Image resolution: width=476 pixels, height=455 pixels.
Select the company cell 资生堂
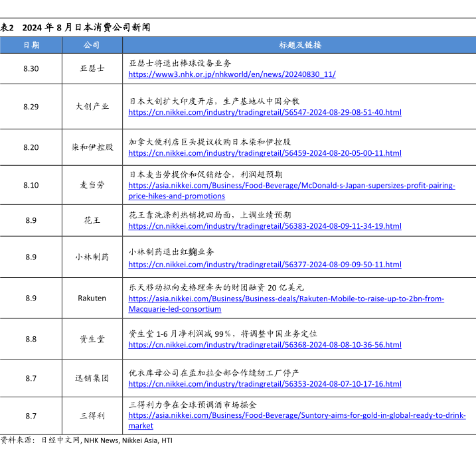tap(92, 339)
